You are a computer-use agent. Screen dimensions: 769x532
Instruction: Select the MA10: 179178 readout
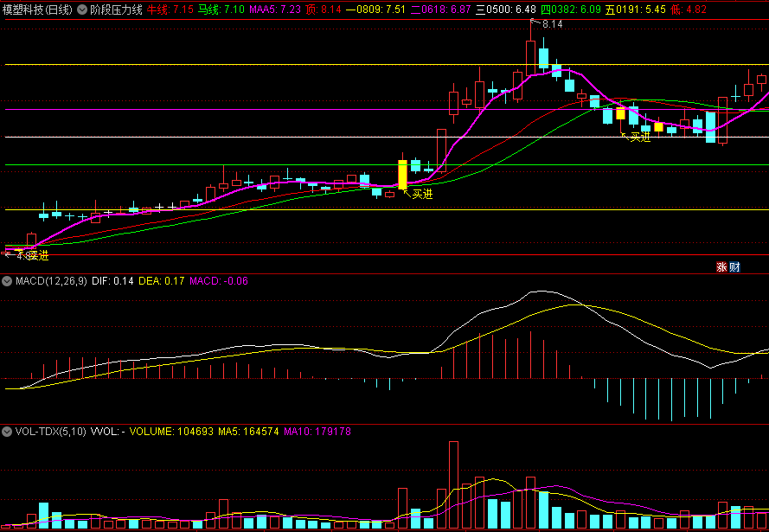(317, 432)
